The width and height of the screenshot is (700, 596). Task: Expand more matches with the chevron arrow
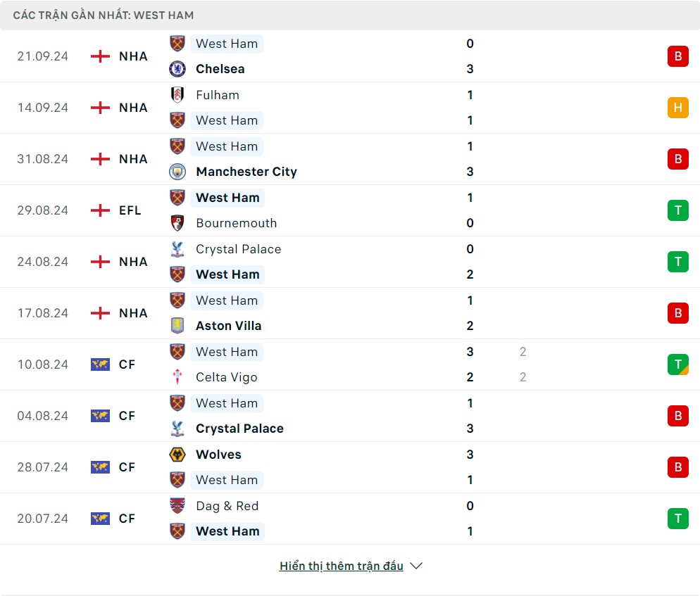click(x=416, y=566)
